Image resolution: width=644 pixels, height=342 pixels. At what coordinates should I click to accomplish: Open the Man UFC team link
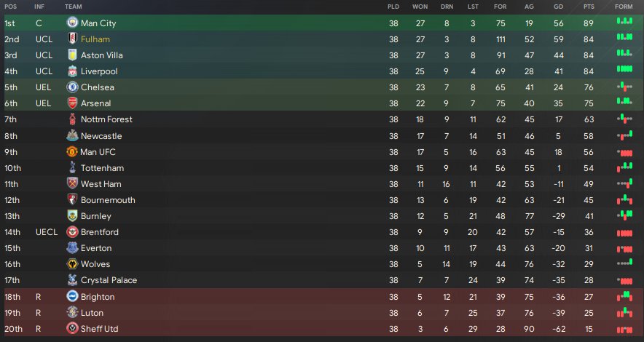[x=98, y=152]
